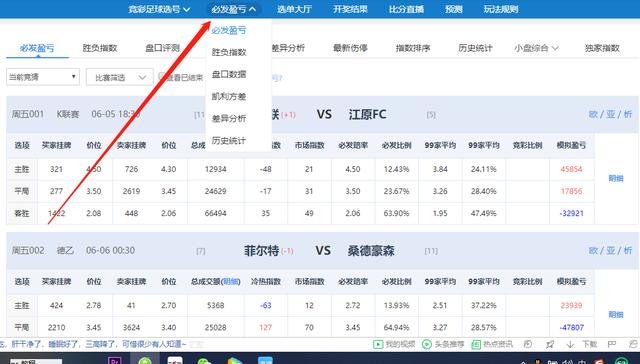Click 析 link for 菲尔特 vs 桑德豪森
Viewport: 640px width, 364px height.
pyautogui.click(x=628, y=251)
